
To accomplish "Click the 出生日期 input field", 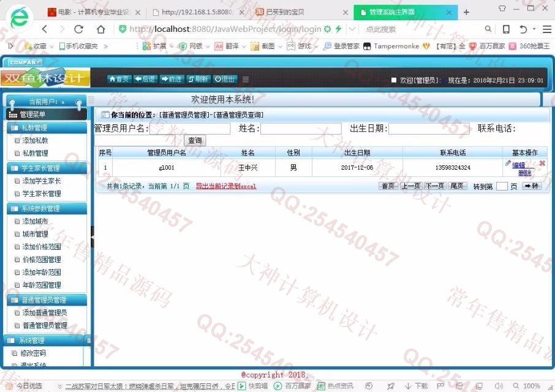I will point(429,129).
